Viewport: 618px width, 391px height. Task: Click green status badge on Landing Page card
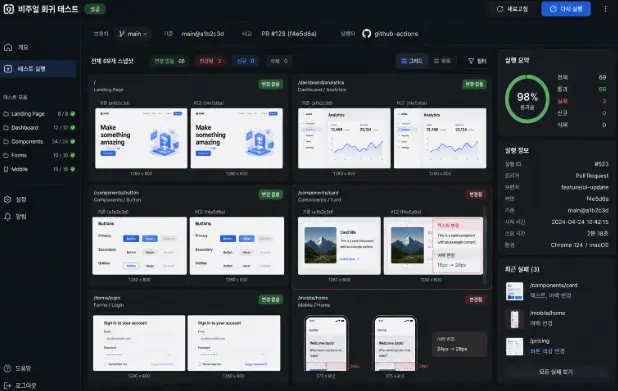271,84
